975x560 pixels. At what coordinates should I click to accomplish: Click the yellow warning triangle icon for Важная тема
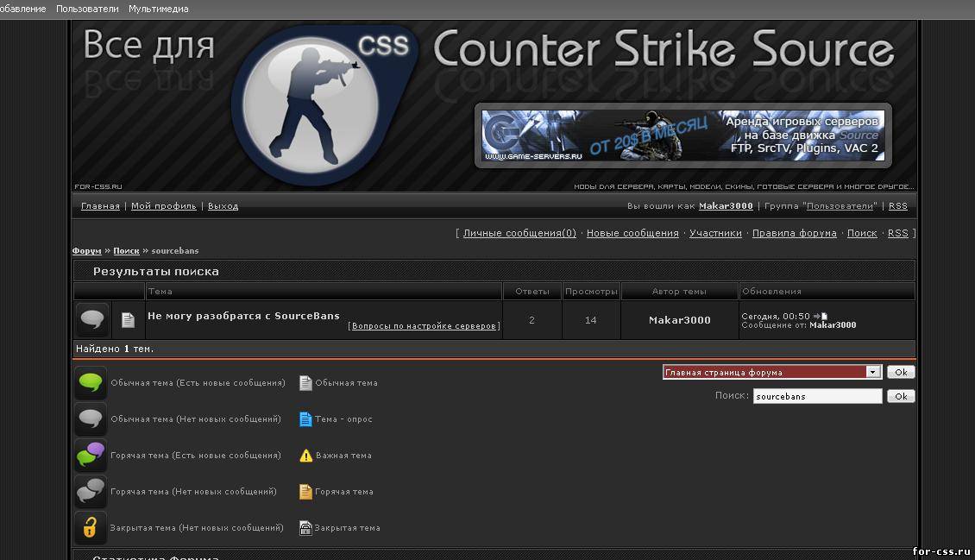pyautogui.click(x=306, y=456)
